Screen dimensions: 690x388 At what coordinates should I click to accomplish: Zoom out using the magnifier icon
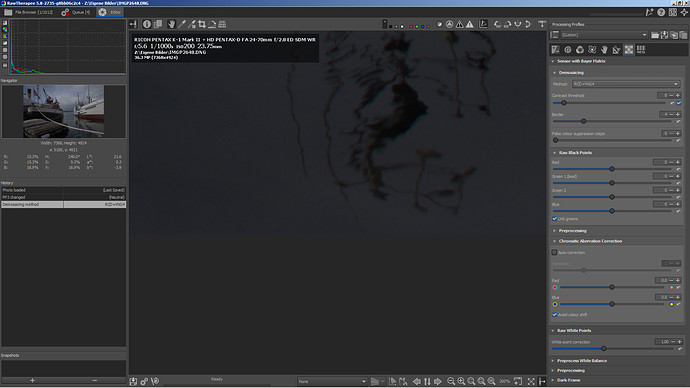pos(451,381)
